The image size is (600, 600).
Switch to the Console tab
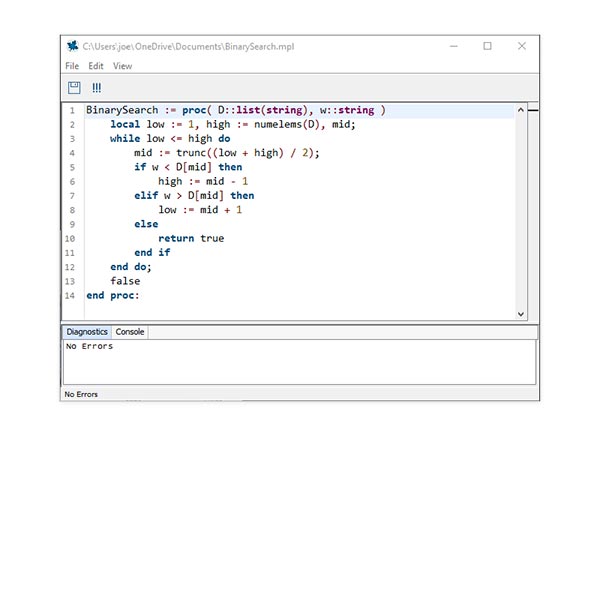point(130,332)
